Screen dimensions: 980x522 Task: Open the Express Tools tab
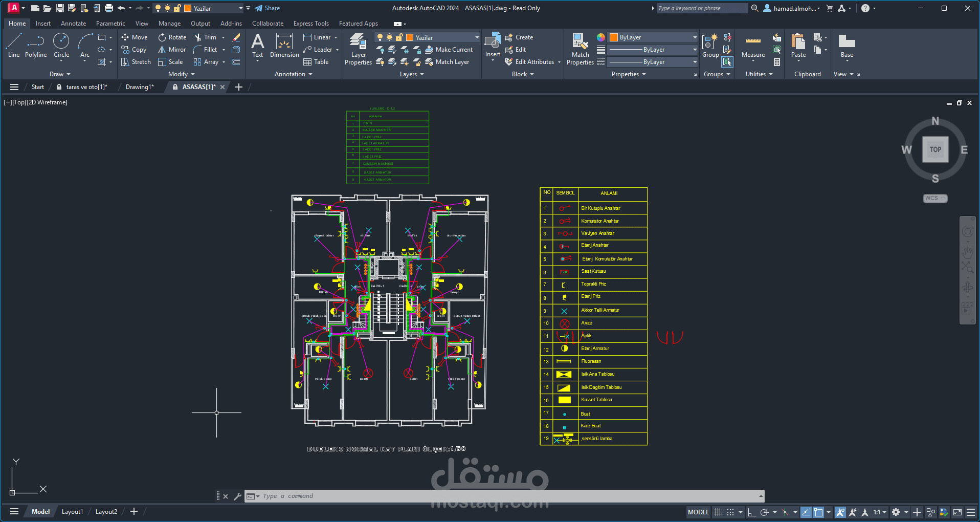click(x=311, y=24)
